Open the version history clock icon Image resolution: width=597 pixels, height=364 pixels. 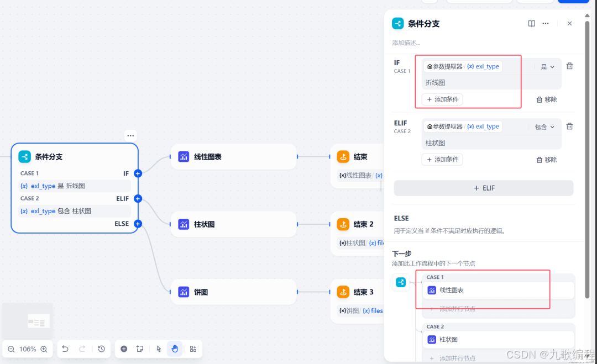click(101, 349)
